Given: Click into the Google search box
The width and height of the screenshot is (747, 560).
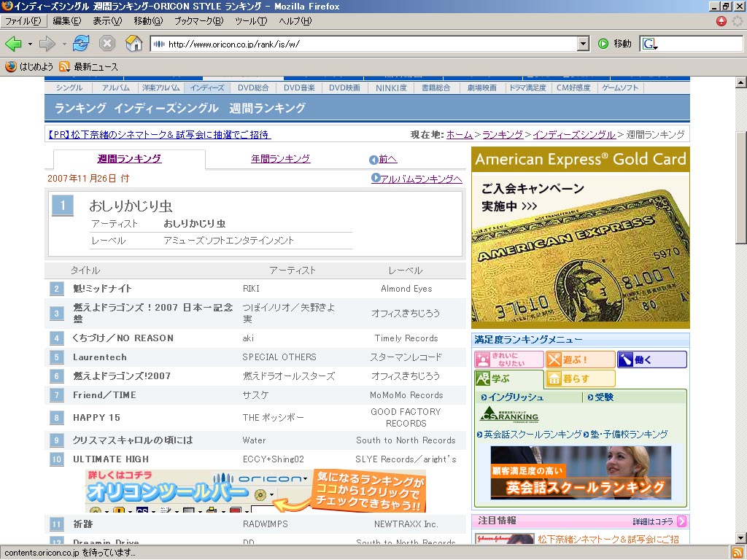Looking at the screenshot, I should coord(700,44).
